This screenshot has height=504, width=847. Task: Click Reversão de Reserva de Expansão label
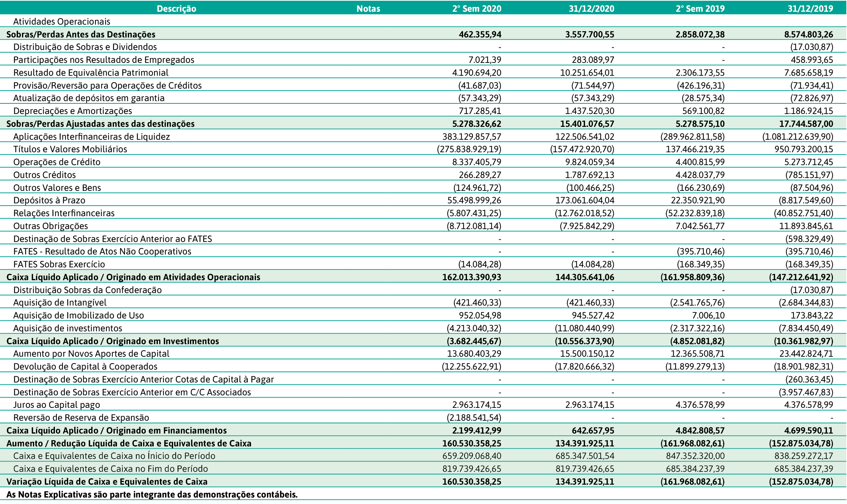click(x=81, y=418)
